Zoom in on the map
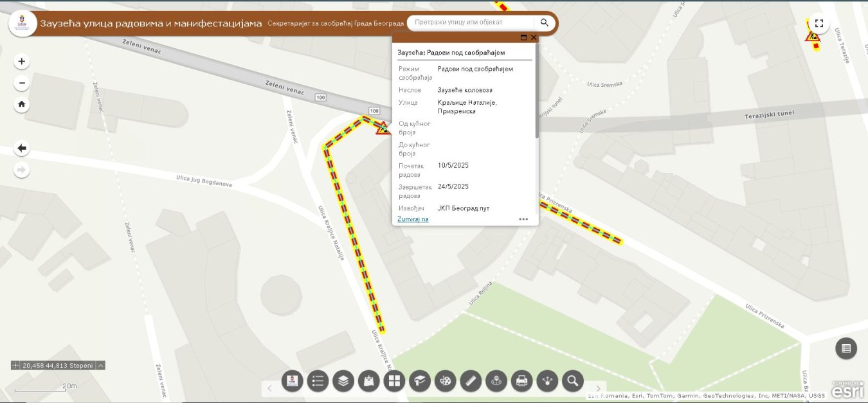Screen dimensions: 868x403 pos(22,62)
